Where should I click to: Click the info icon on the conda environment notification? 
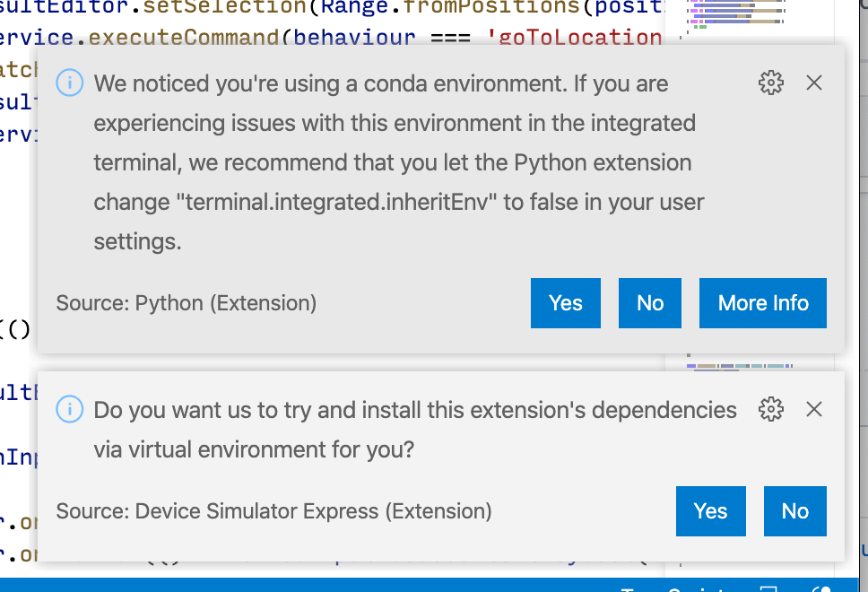click(x=70, y=83)
